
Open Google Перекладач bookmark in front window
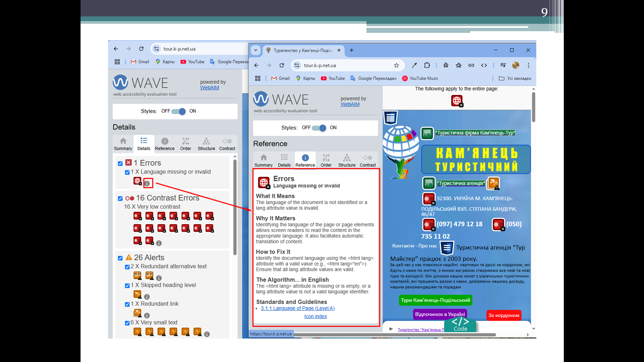tap(373, 79)
